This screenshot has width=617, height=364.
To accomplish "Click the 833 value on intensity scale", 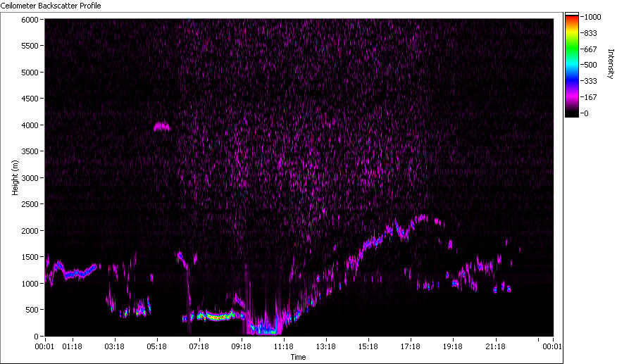I will coord(590,33).
